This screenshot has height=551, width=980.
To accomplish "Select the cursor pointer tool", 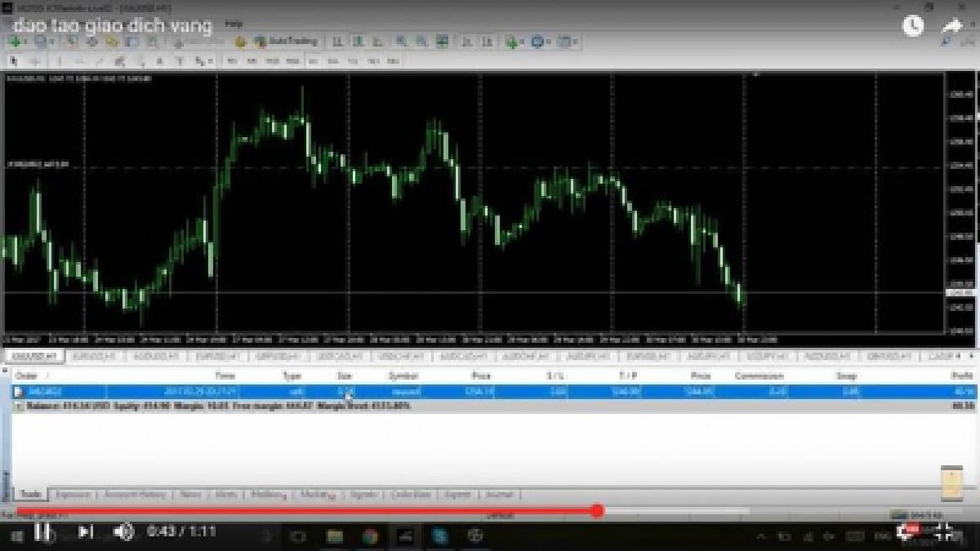I will coord(14,61).
